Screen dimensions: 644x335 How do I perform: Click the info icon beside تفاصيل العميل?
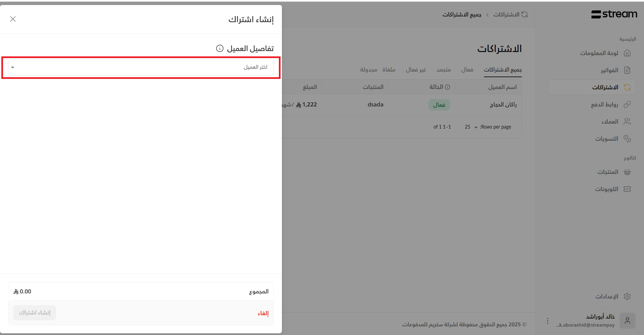pyautogui.click(x=219, y=48)
